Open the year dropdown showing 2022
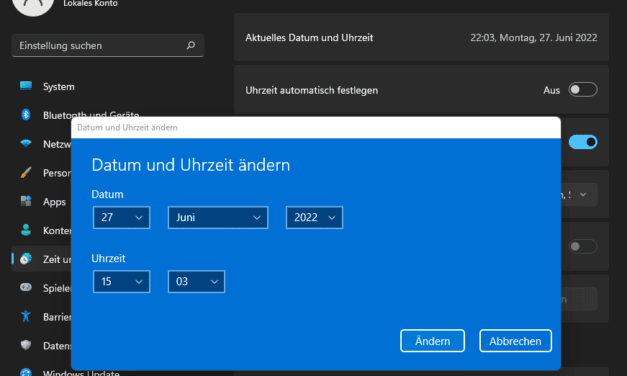Screen dimensions: 627x376 314,218
